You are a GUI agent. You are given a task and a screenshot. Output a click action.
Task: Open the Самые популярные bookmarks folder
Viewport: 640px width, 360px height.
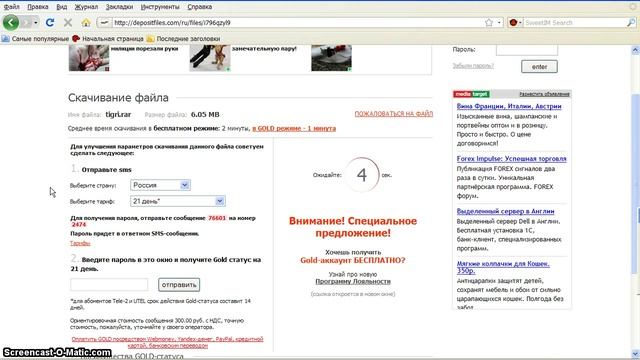click(x=36, y=39)
